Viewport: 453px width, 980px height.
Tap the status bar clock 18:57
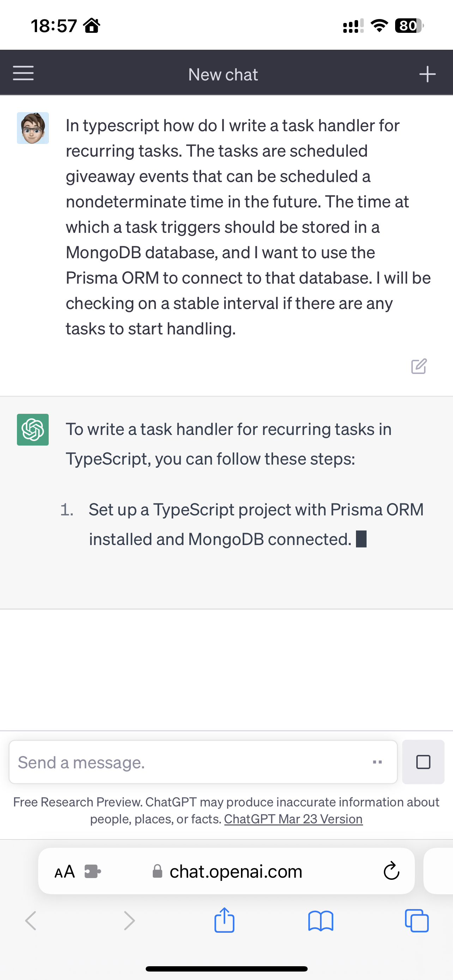click(x=54, y=26)
